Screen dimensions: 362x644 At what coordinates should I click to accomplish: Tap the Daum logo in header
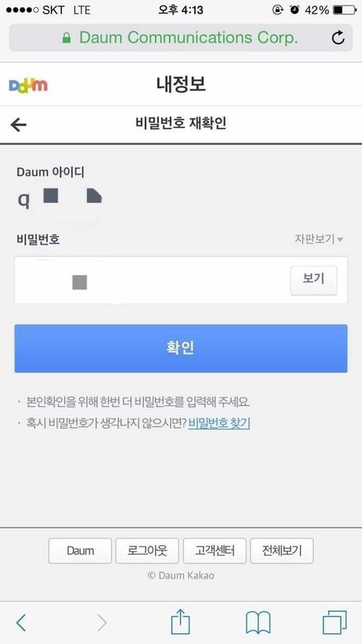click(x=28, y=85)
